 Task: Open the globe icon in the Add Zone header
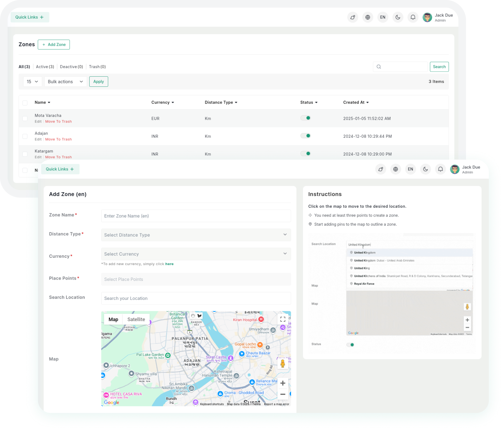coord(395,169)
